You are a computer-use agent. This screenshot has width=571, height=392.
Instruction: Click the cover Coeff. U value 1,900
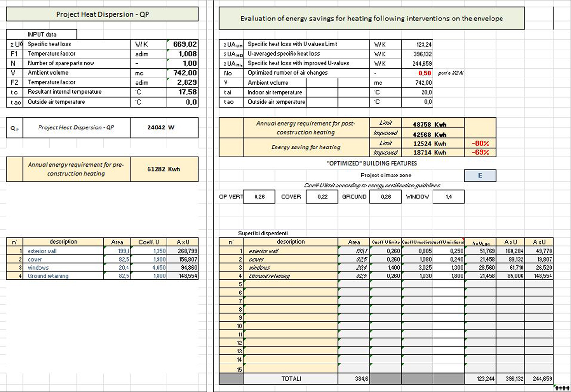[x=148, y=259]
